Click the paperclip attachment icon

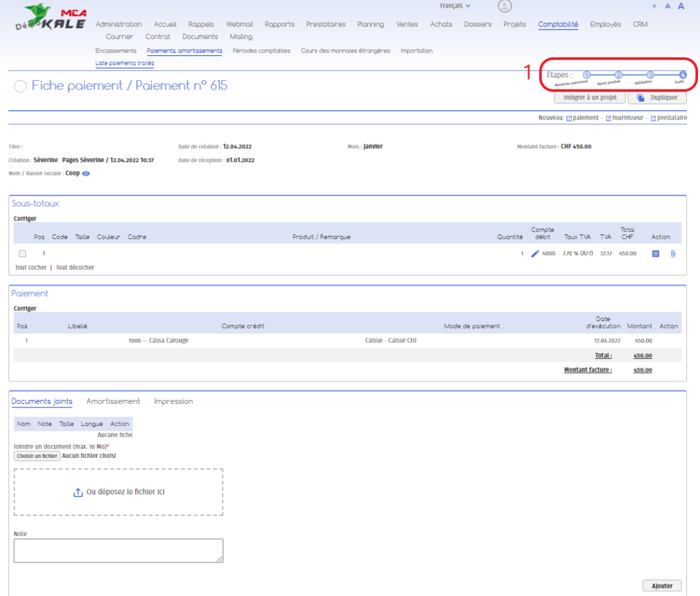(673, 254)
